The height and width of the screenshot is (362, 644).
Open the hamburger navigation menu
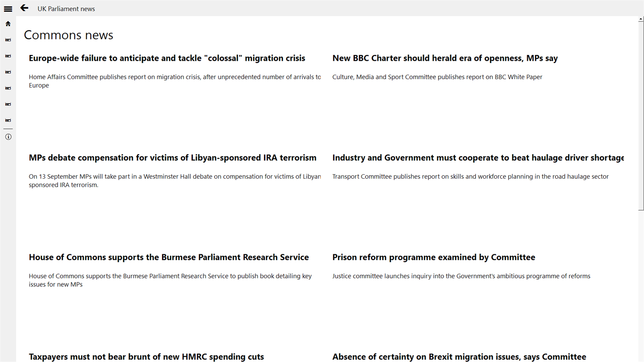pos(8,8)
